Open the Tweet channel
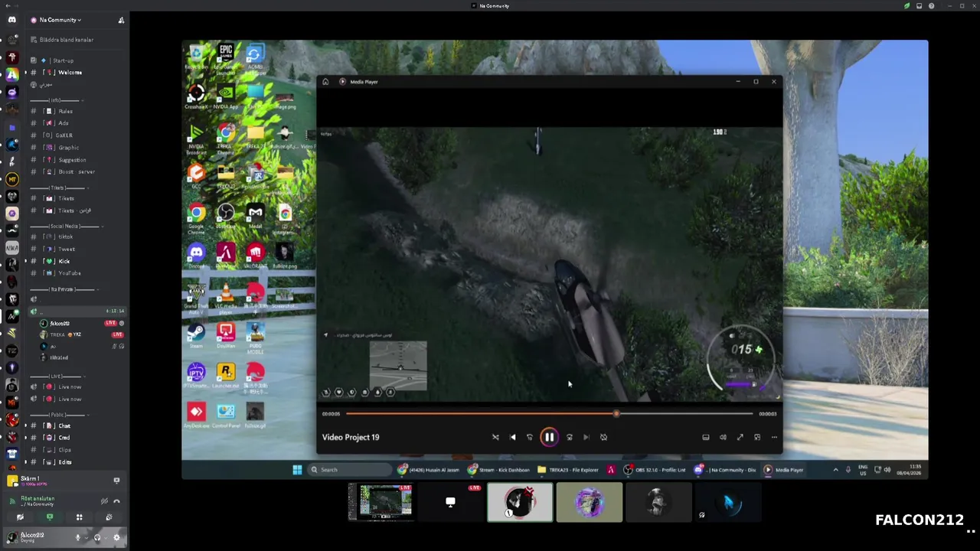The image size is (980, 551). pyautogui.click(x=65, y=249)
